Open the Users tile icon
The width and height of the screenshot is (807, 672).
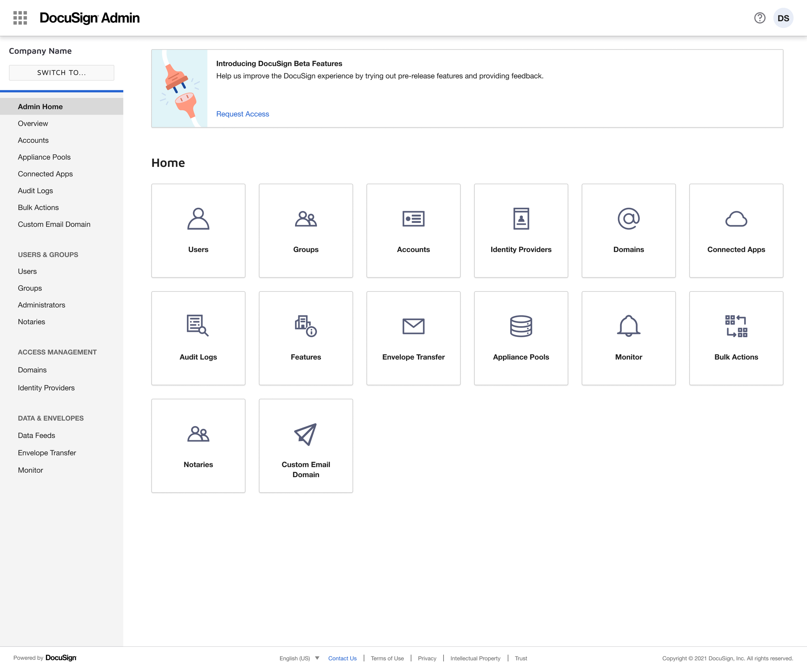(198, 219)
